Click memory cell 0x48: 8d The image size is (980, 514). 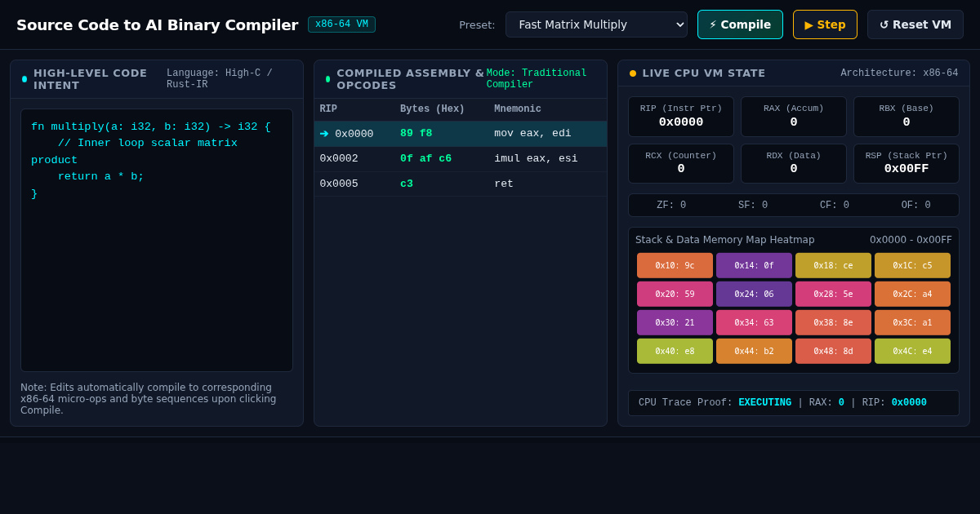(x=833, y=352)
